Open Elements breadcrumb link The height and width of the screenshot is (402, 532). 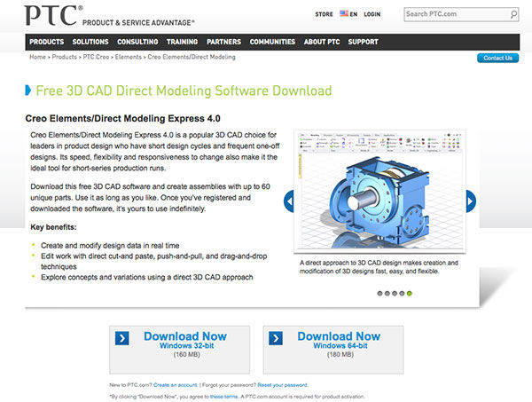point(129,57)
